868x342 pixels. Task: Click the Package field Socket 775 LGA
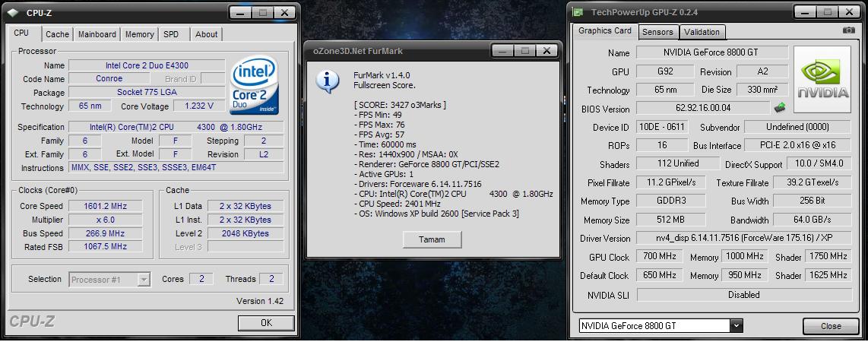tap(147, 93)
